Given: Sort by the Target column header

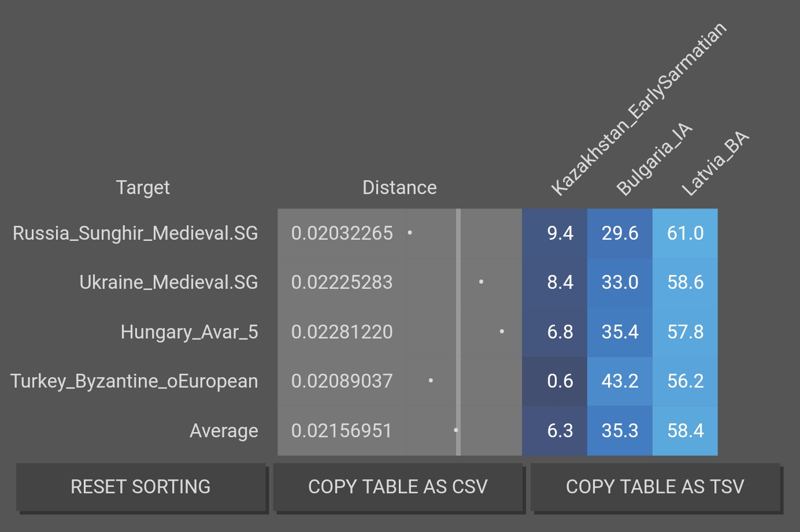Looking at the screenshot, I should tap(143, 188).
